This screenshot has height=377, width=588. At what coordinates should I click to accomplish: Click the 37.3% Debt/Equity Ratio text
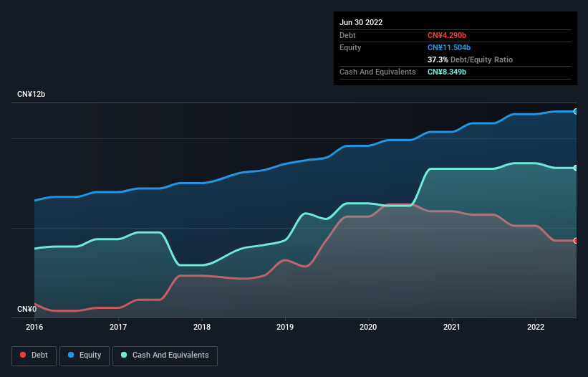click(470, 59)
